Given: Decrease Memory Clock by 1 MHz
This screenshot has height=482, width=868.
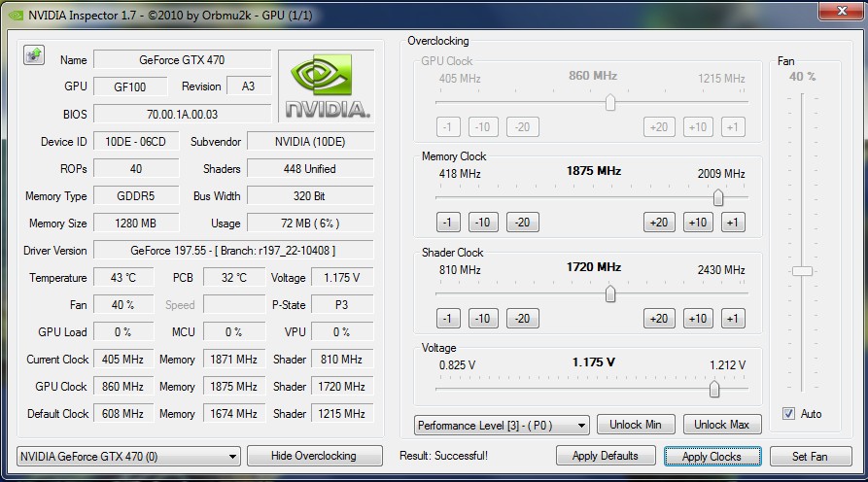Looking at the screenshot, I should pyautogui.click(x=448, y=223).
